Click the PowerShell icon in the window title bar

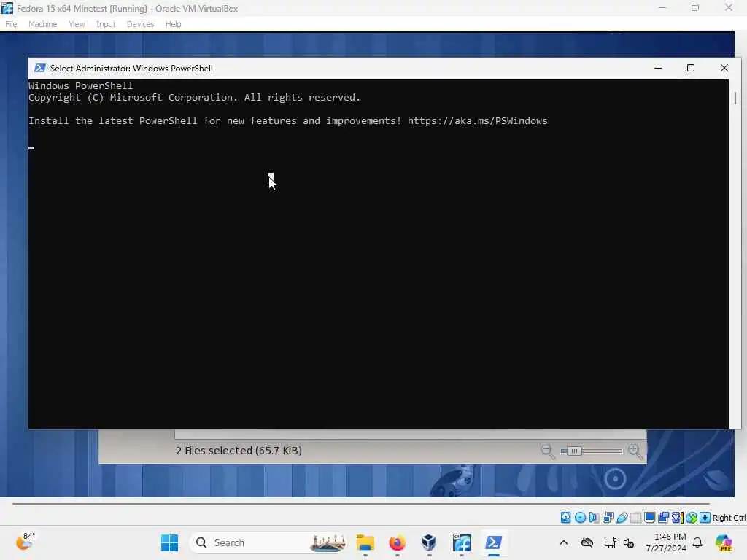click(40, 68)
